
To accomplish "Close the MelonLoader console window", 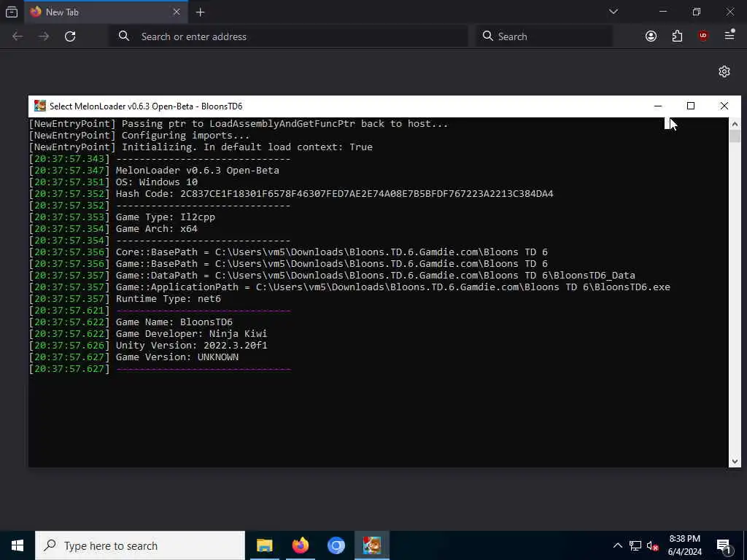I will [x=724, y=106].
